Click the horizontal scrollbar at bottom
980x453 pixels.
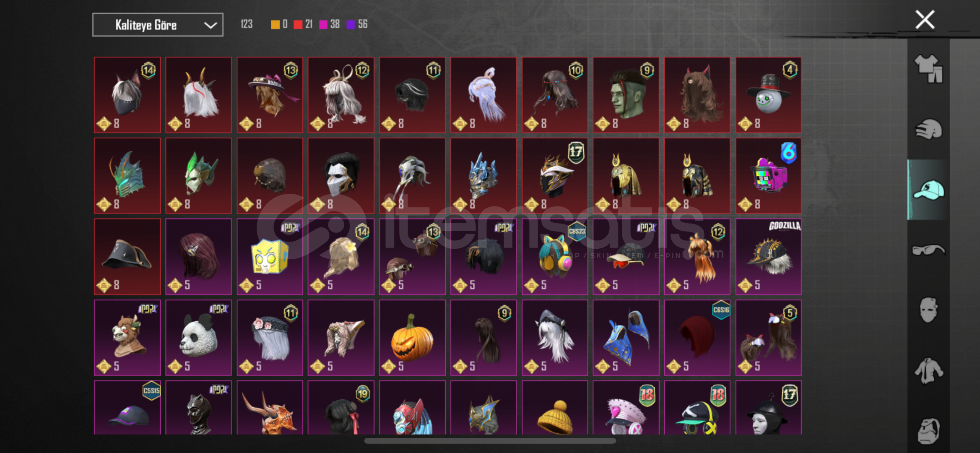tap(490, 441)
